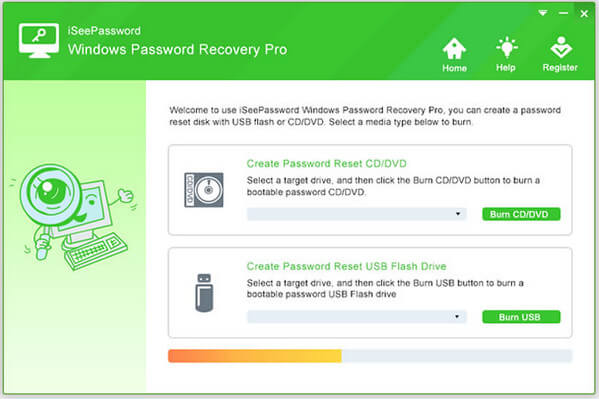Select the Register label in the top navigation
Image resolution: width=599 pixels, height=399 pixels.
click(560, 67)
